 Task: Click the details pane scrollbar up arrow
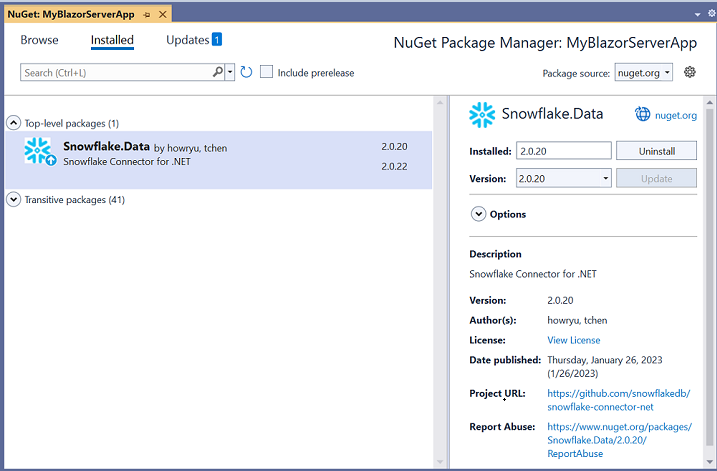click(710, 102)
